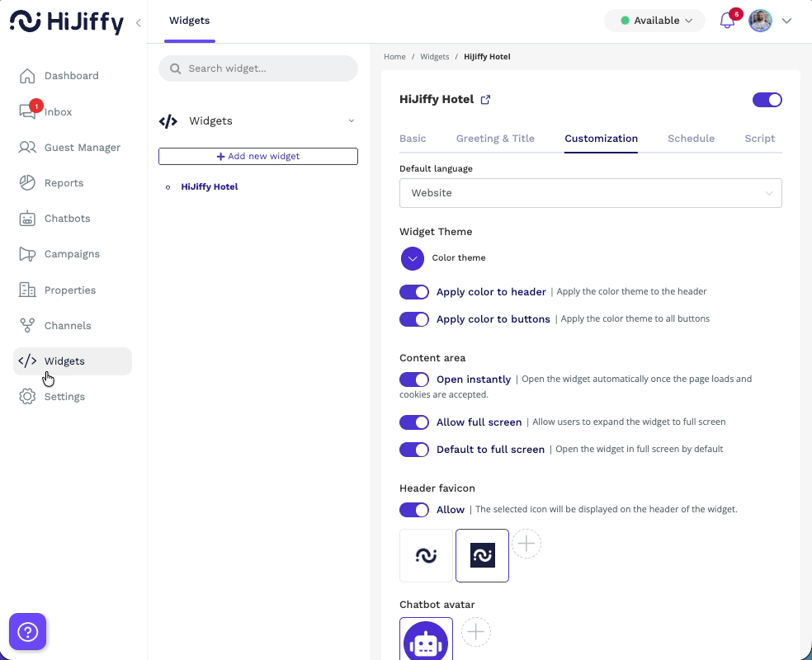
Task: Toggle Default to full screen off
Action: (414, 450)
